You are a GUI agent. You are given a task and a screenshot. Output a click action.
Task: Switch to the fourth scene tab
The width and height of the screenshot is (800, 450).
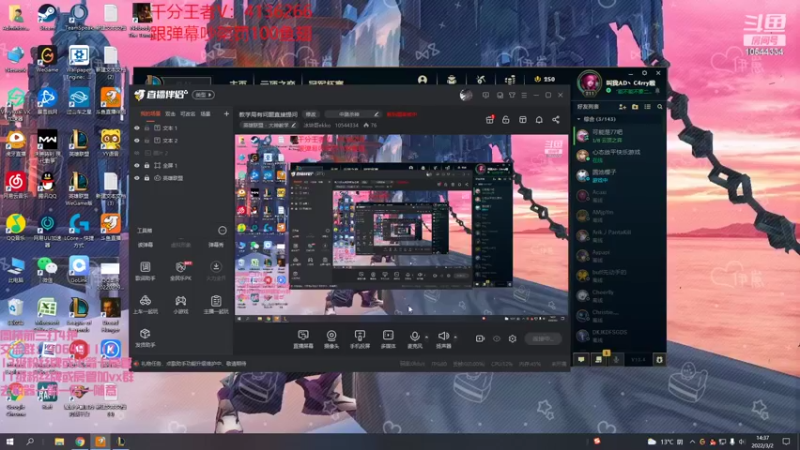tap(206, 114)
